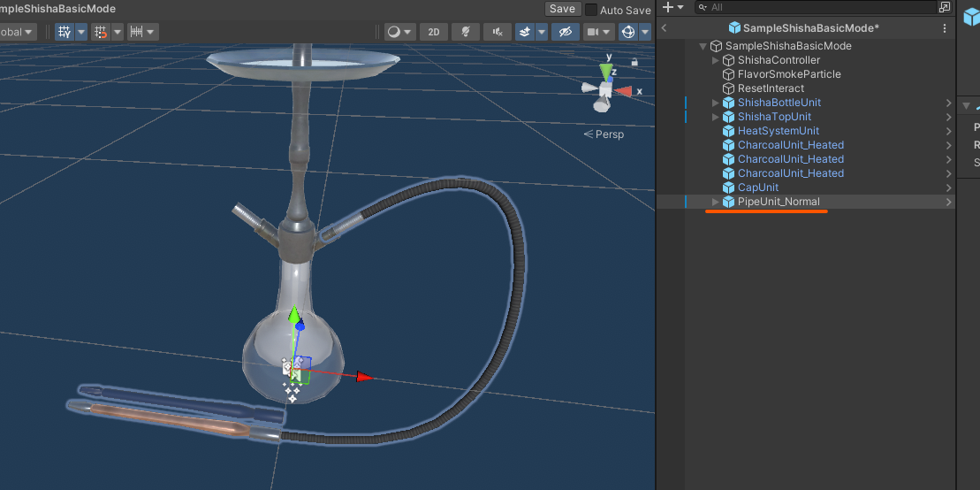Click the hookah tray in scene view
The image size is (980, 490).
coord(303,64)
